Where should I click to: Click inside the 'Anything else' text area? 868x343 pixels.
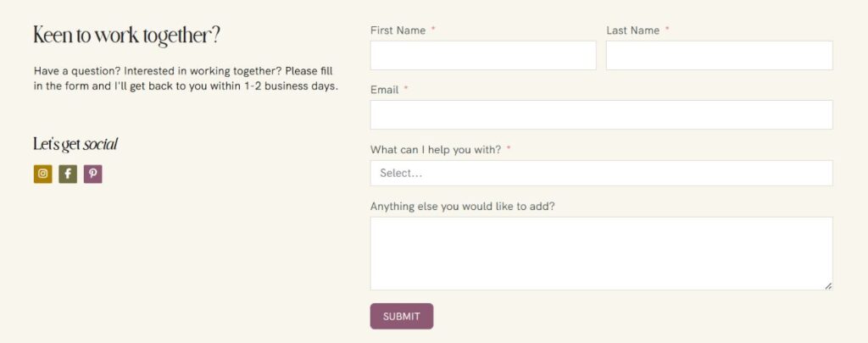[601, 253]
